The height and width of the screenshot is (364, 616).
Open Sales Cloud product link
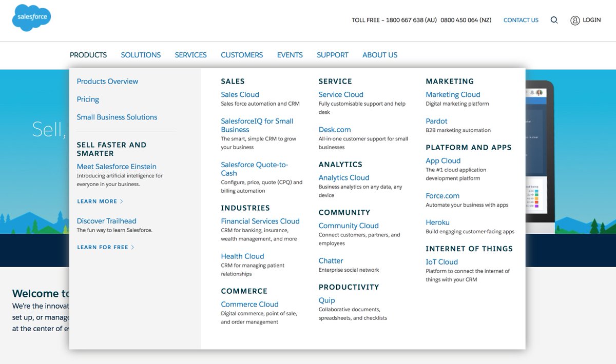pyautogui.click(x=240, y=95)
